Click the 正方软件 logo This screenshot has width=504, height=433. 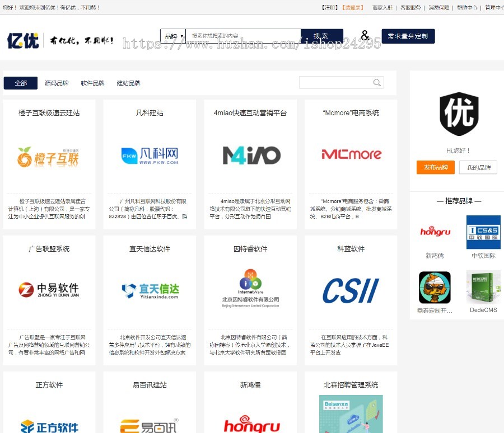49,427
